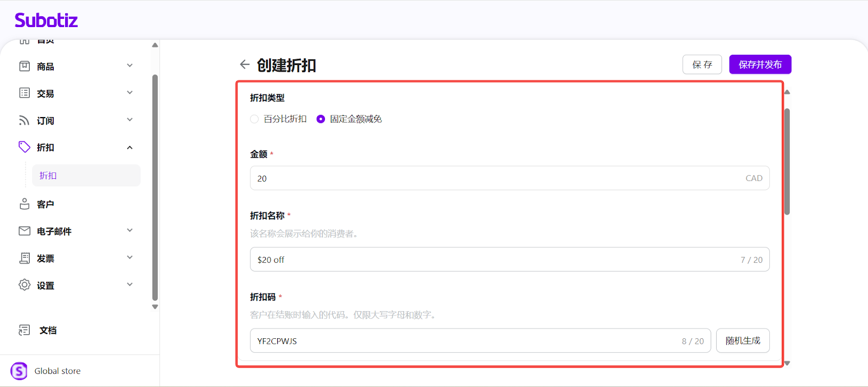Click the 电子邮件 envelope icon
Screen dimensions: 868x387
tap(24, 231)
